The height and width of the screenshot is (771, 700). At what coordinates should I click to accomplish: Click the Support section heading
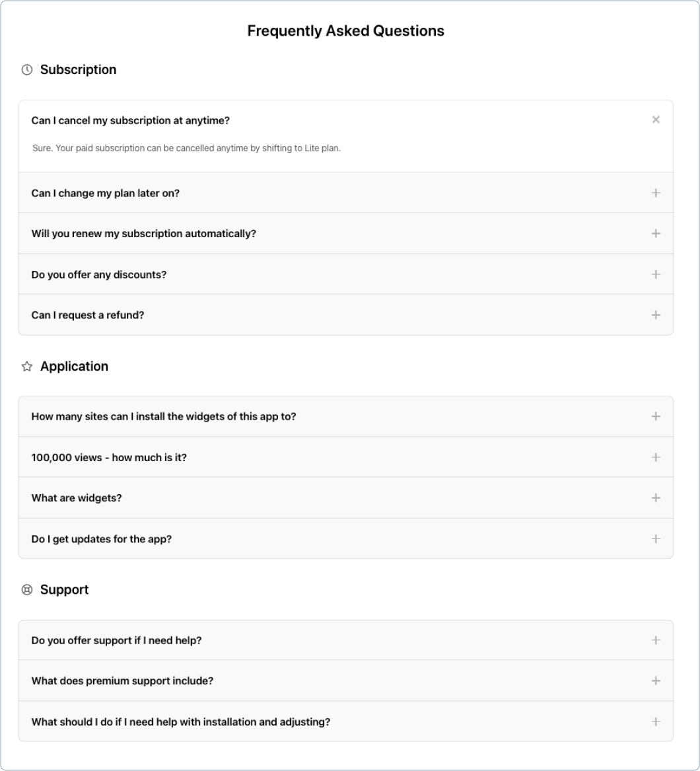[x=64, y=589]
